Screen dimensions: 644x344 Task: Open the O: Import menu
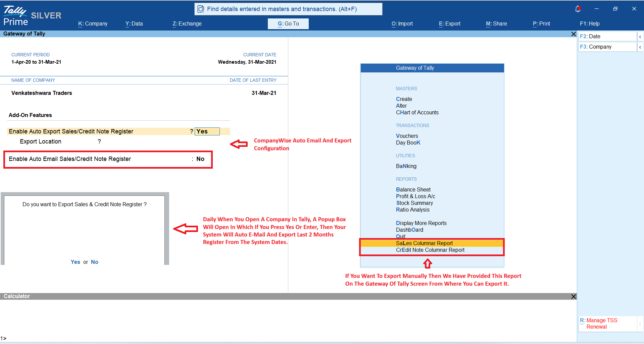(402, 23)
